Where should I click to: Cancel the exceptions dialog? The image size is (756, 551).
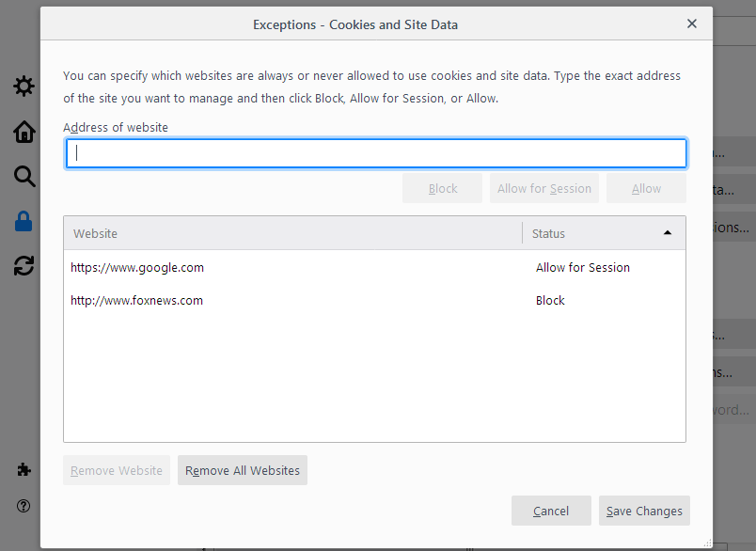[x=551, y=511]
